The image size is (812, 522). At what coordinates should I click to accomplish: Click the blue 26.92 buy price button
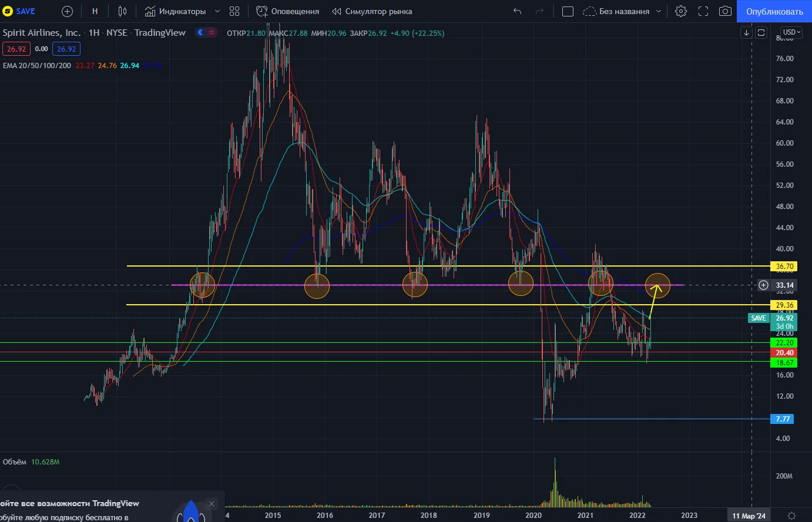coord(66,49)
